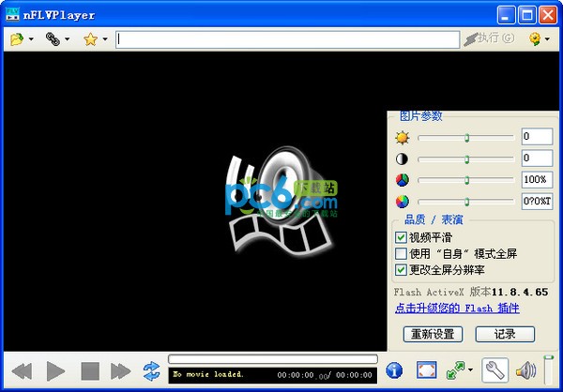Viewport: 563px width, 392px height.
Task: Expand the resize arrows dropdown
Action: [x=470, y=369]
